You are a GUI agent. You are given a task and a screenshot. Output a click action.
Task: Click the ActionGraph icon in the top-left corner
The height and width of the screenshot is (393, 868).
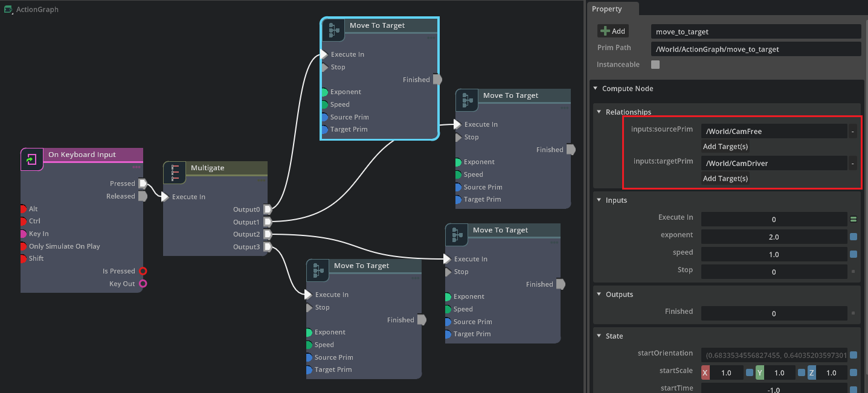(x=7, y=9)
